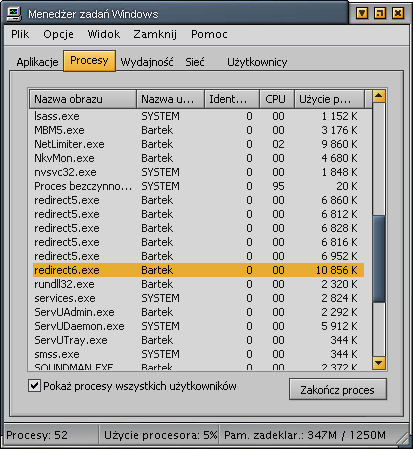The height and width of the screenshot is (449, 413).
Task: Open the Opcje menu
Action: (x=58, y=34)
